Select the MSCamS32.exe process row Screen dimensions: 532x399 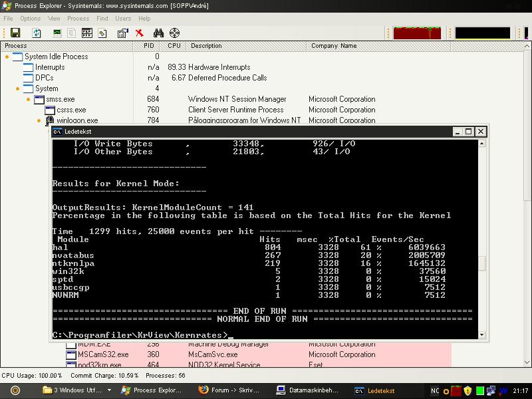pyautogui.click(x=225, y=354)
